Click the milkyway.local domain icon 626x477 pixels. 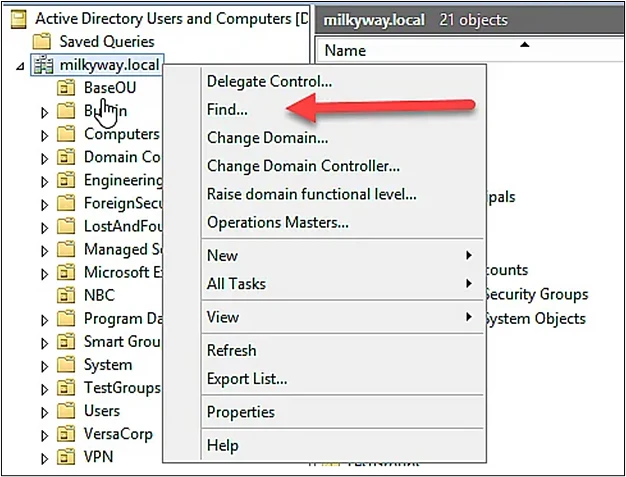(43, 65)
